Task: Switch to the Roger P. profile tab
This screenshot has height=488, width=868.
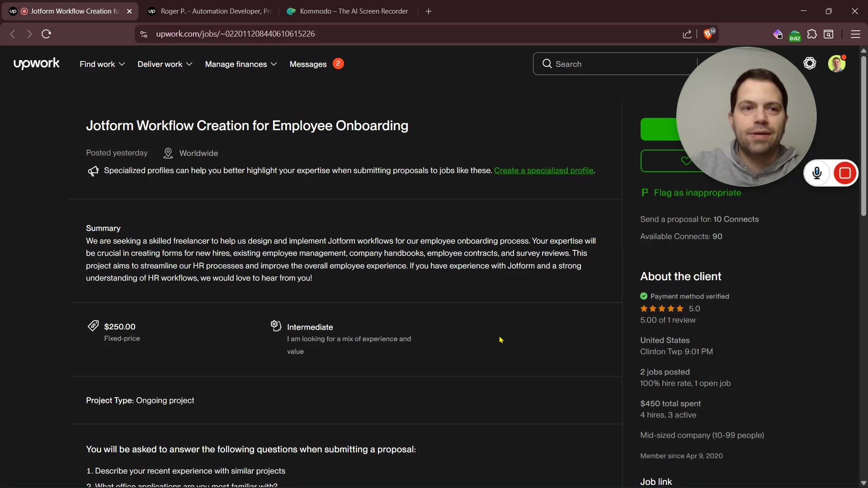Action: [x=212, y=11]
